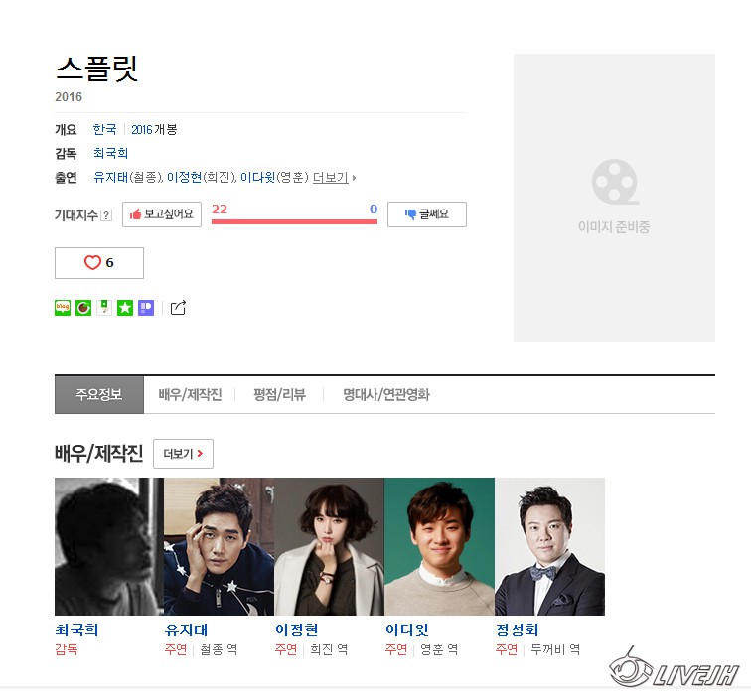Open the 기대지수 question mark help
Viewport: 751px width, 700px height.
[107, 215]
